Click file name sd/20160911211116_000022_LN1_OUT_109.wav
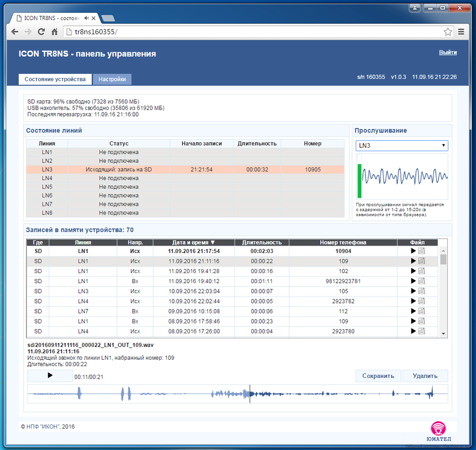The width and height of the screenshot is (476, 450). click(90, 345)
